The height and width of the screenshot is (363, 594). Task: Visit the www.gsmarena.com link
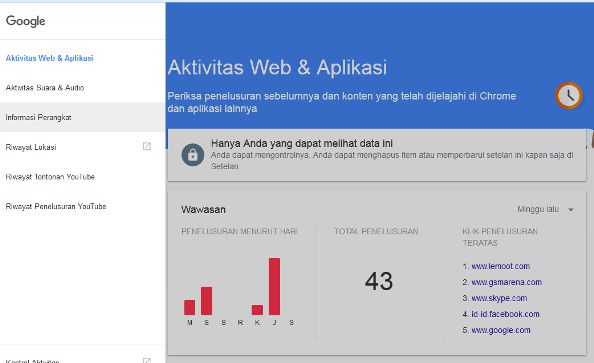pos(506,282)
